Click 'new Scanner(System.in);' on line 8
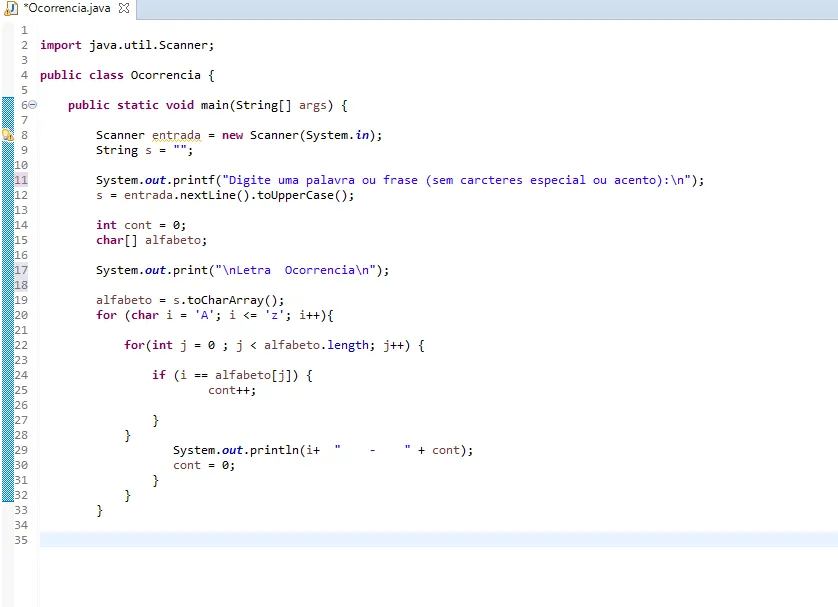The image size is (838, 607). pos(302,135)
